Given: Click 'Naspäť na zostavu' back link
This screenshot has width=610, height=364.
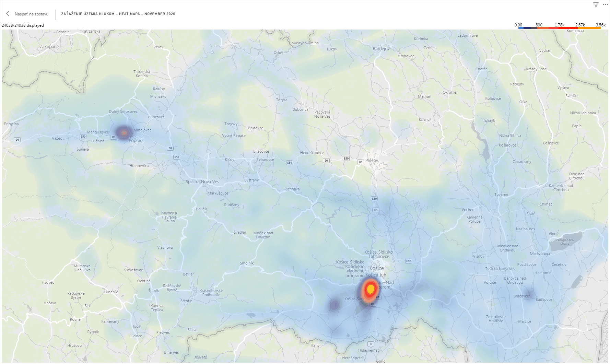Looking at the screenshot, I should pyautogui.click(x=31, y=14).
